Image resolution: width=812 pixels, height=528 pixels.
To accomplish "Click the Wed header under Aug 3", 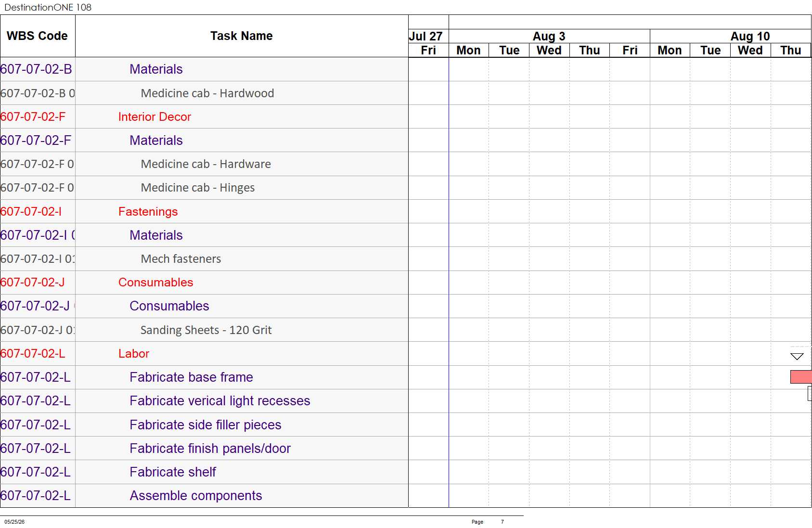I will [x=549, y=50].
